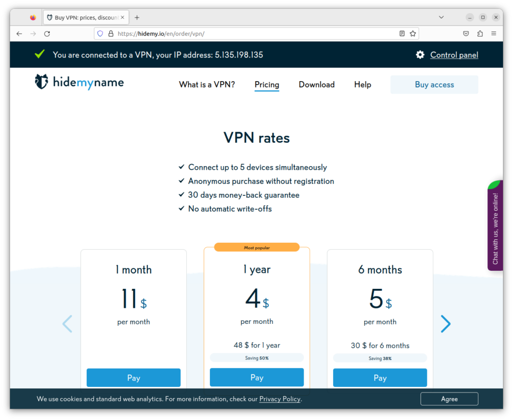Screen dimensions: 513x420
Task: Click the VPN rates heading
Action: tap(256, 138)
